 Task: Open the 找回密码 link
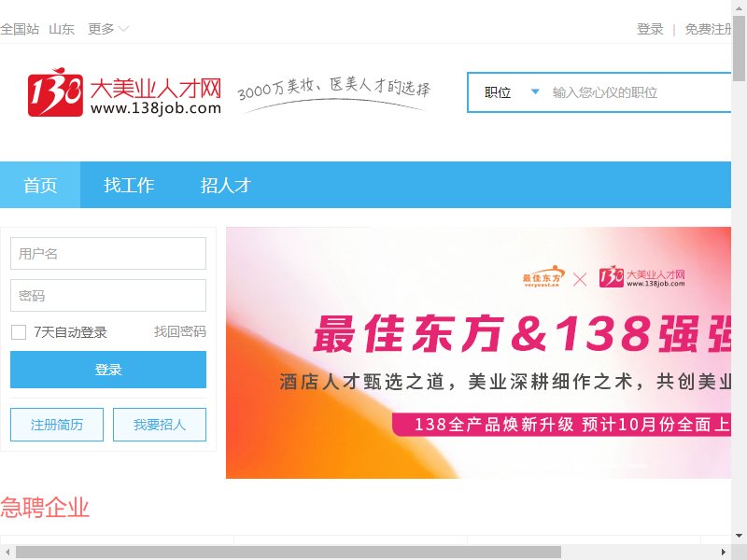coord(180,331)
